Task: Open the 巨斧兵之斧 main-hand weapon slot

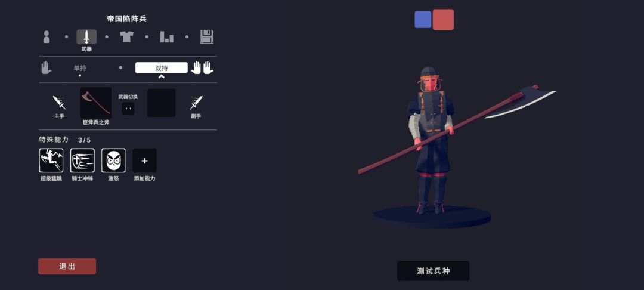Action: [95, 103]
